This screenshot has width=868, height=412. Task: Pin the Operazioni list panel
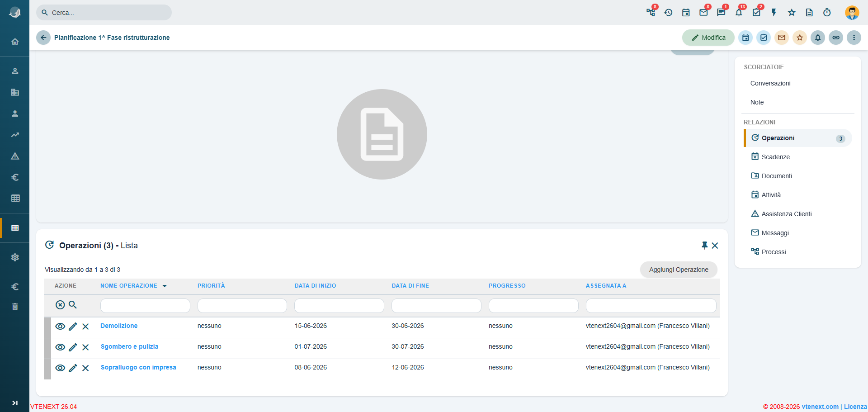[704, 245]
